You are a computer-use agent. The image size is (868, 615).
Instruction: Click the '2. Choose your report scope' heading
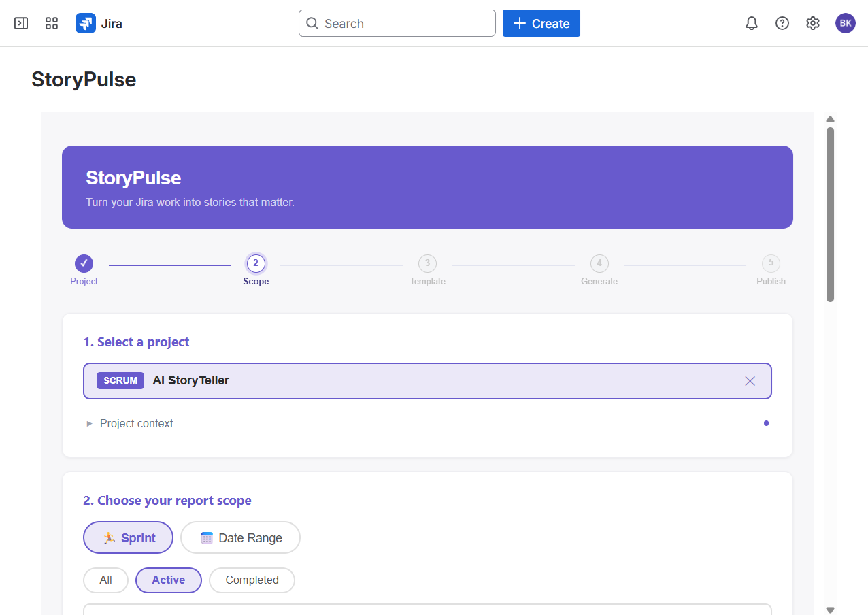pos(167,501)
